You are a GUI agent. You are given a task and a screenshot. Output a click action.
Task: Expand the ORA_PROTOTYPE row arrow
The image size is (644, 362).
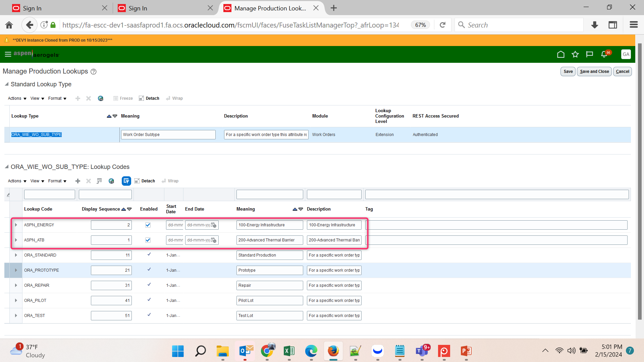coord(16,270)
